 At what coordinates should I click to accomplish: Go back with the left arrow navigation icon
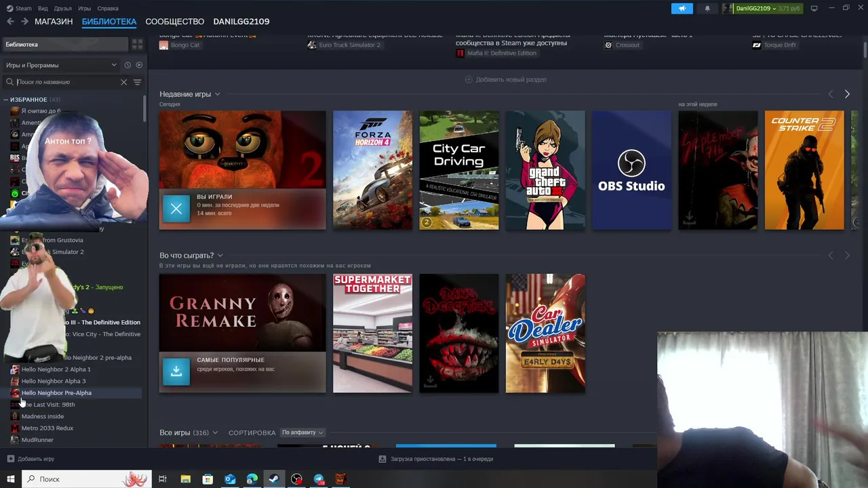[x=10, y=22]
